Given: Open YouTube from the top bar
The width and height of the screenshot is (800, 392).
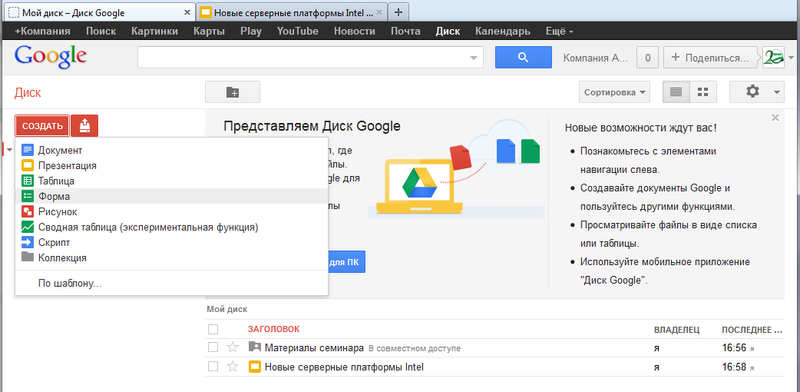Looking at the screenshot, I should [x=297, y=31].
